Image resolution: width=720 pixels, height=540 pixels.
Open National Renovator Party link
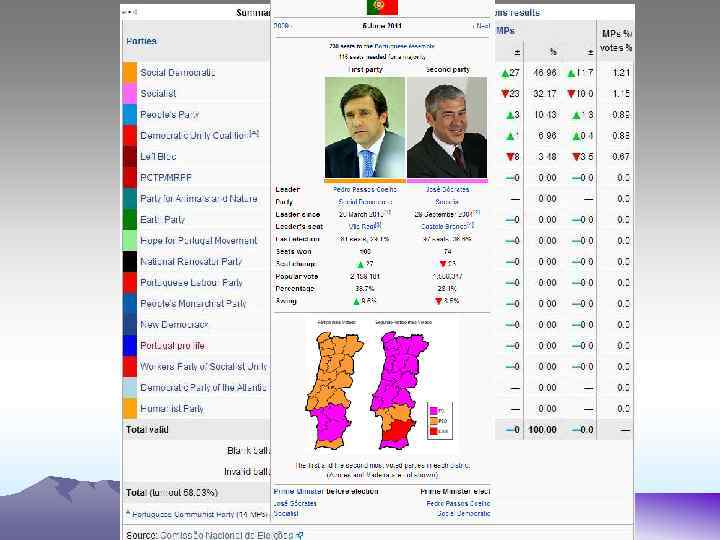(x=191, y=261)
